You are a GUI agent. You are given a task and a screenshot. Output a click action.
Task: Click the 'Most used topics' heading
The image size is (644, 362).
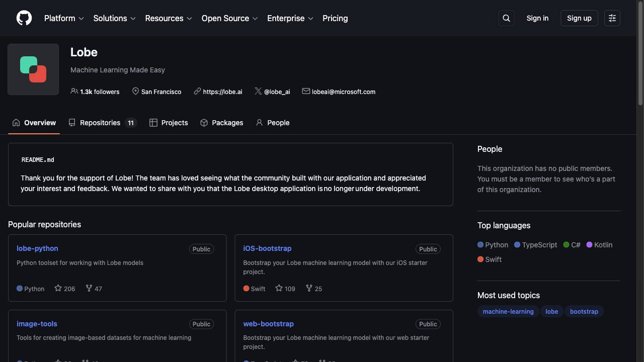[509, 295]
